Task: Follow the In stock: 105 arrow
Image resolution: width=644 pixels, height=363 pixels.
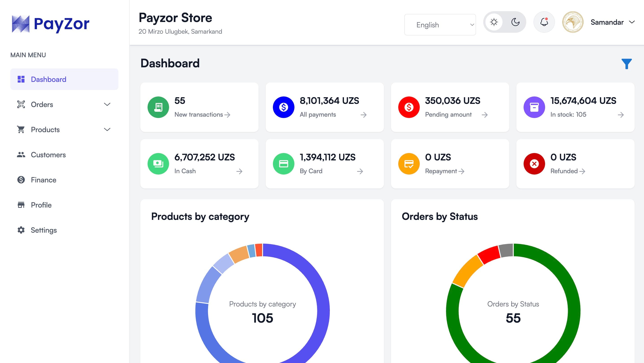Action: (621, 115)
